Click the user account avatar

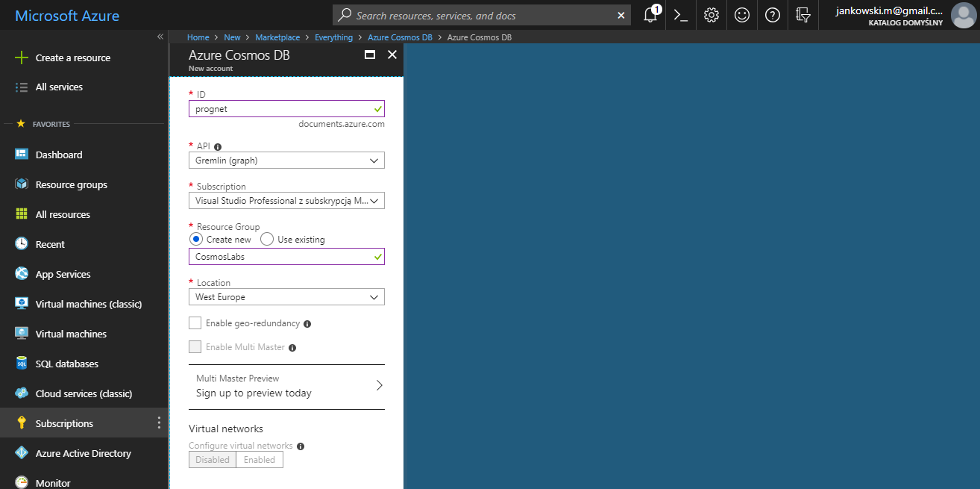tap(963, 15)
